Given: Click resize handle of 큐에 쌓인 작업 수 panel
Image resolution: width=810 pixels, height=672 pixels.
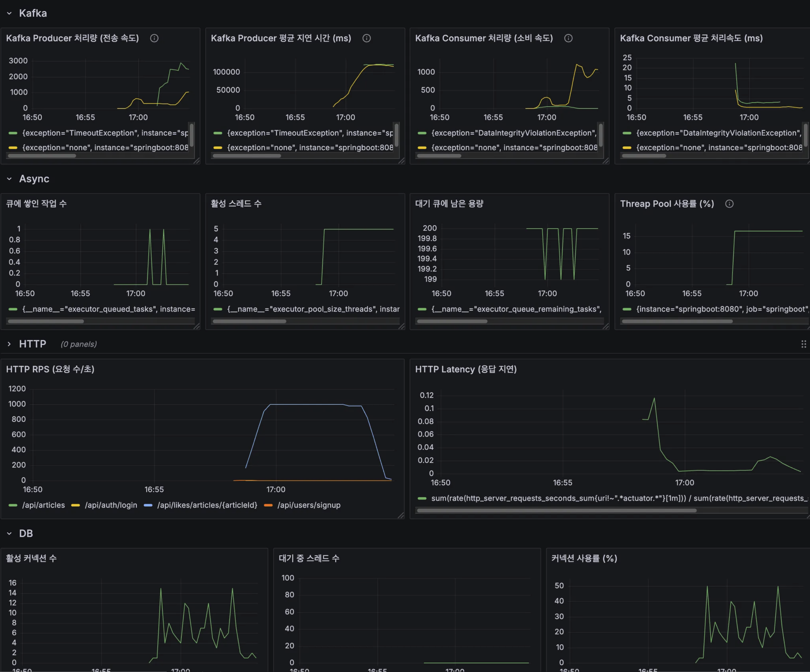Looking at the screenshot, I should tap(197, 326).
